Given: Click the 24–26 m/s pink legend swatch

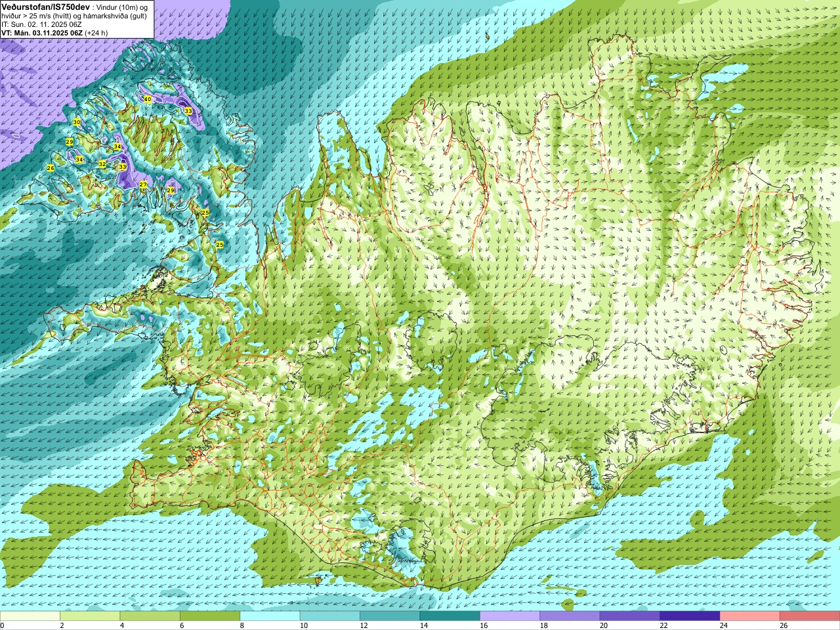Looking at the screenshot, I should tap(750, 616).
